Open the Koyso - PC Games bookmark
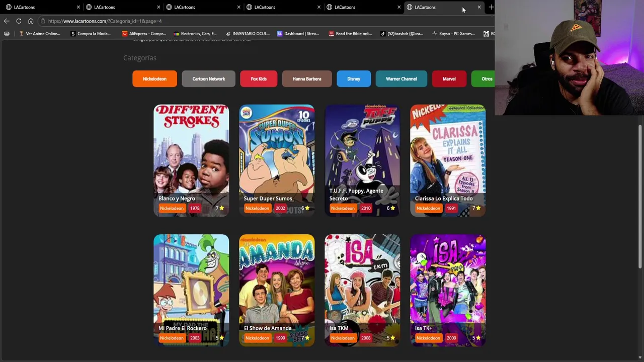 pos(453,34)
